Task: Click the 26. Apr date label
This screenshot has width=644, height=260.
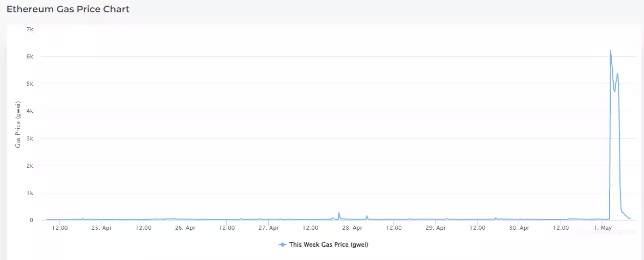Action: (185, 228)
